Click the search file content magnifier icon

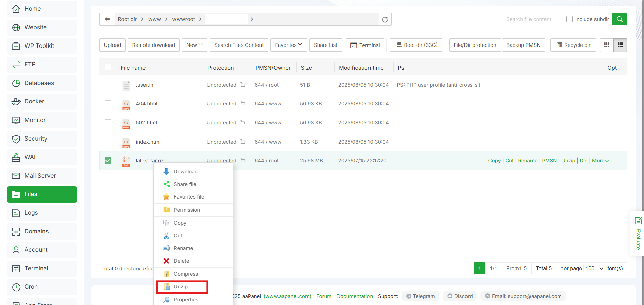[x=619, y=19]
